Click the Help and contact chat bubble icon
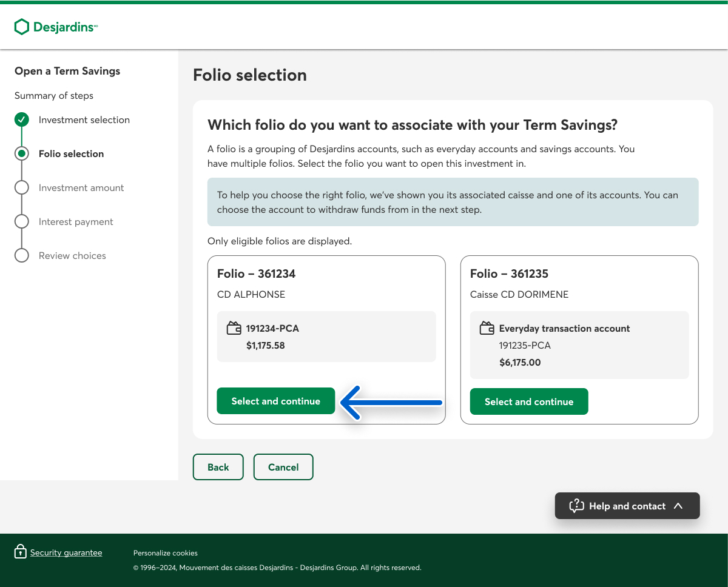The width and height of the screenshot is (728, 587). tap(576, 506)
